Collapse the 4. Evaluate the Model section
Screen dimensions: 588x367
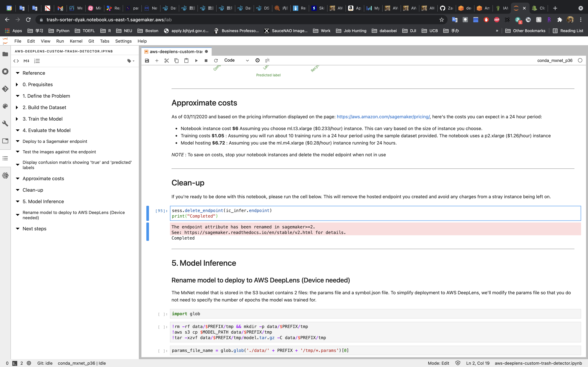tap(18, 130)
